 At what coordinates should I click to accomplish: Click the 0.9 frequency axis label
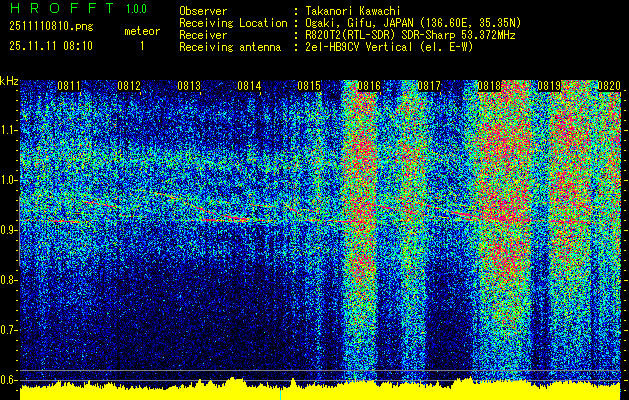9,230
